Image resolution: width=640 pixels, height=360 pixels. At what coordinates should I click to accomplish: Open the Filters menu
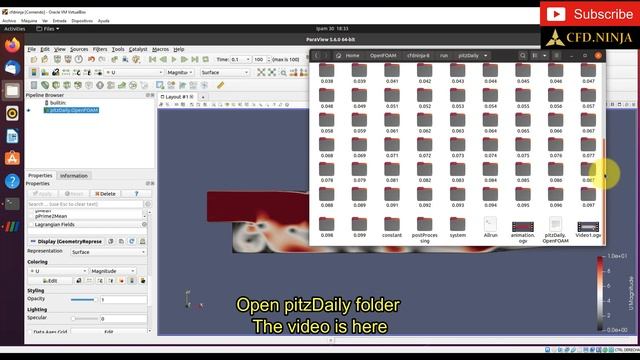click(100, 49)
